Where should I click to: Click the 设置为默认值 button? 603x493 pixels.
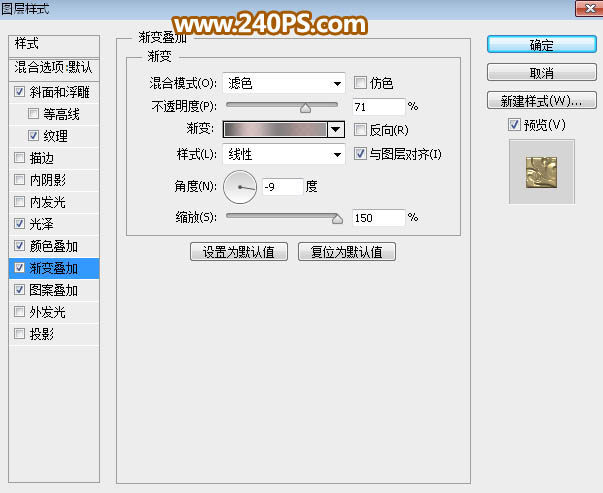coord(239,252)
